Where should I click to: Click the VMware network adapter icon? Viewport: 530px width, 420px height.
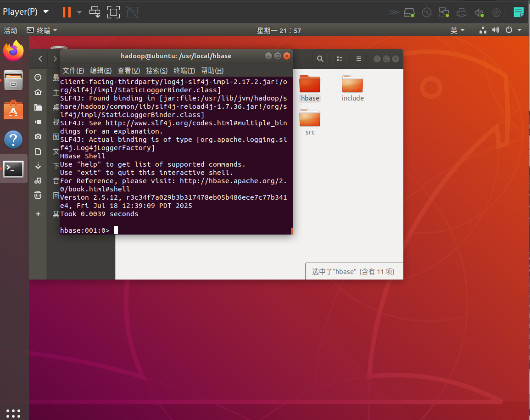[x=444, y=13]
